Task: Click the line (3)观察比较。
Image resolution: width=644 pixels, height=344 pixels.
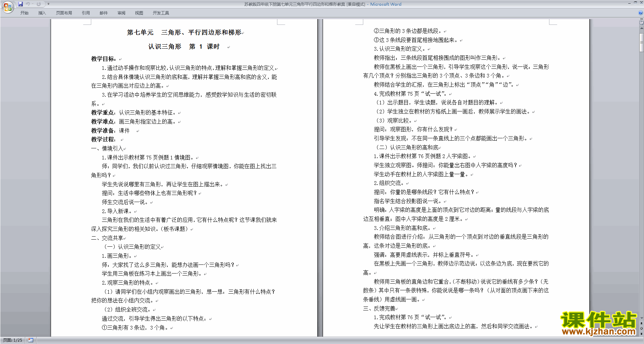Action: pyautogui.click(x=394, y=120)
